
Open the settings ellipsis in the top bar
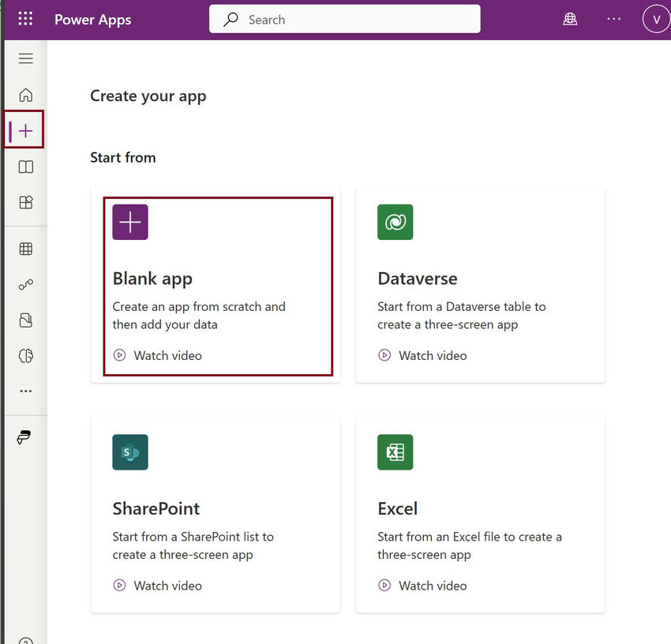613,18
